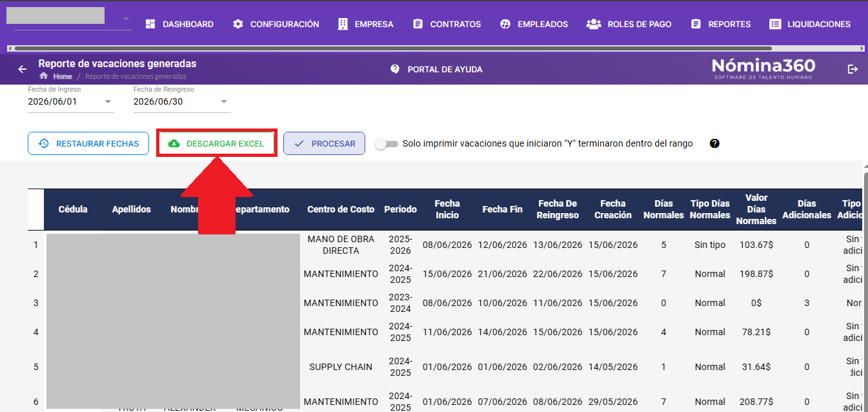This screenshot has height=412, width=868.
Task: Click the Fecha Fin column header
Action: coord(502,209)
